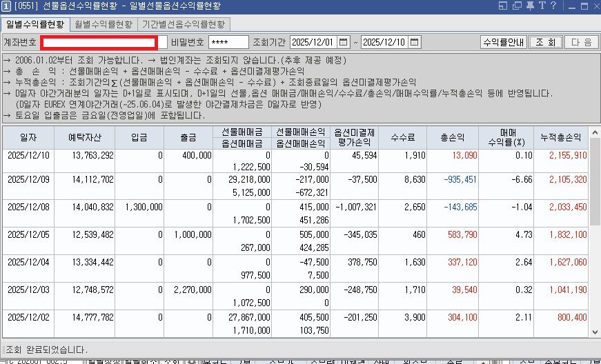
Task: Click deposit asset value 13,763,292
Action: point(92,155)
